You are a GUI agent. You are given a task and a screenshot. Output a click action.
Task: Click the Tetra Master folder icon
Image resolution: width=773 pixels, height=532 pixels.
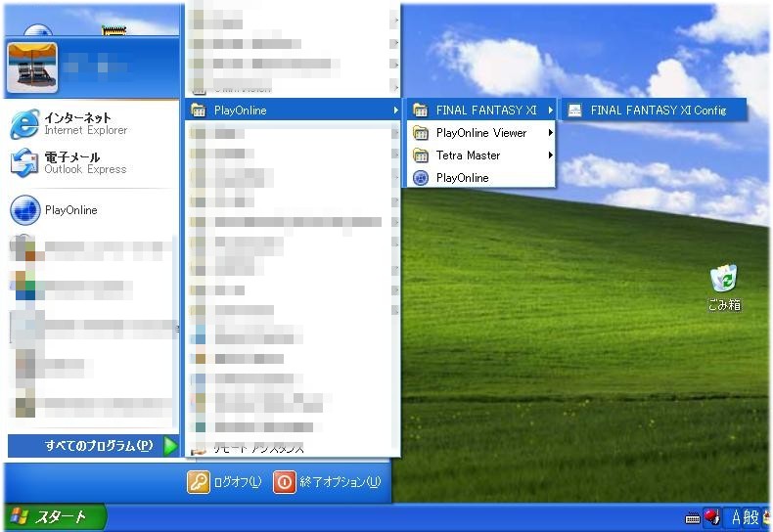pos(420,155)
